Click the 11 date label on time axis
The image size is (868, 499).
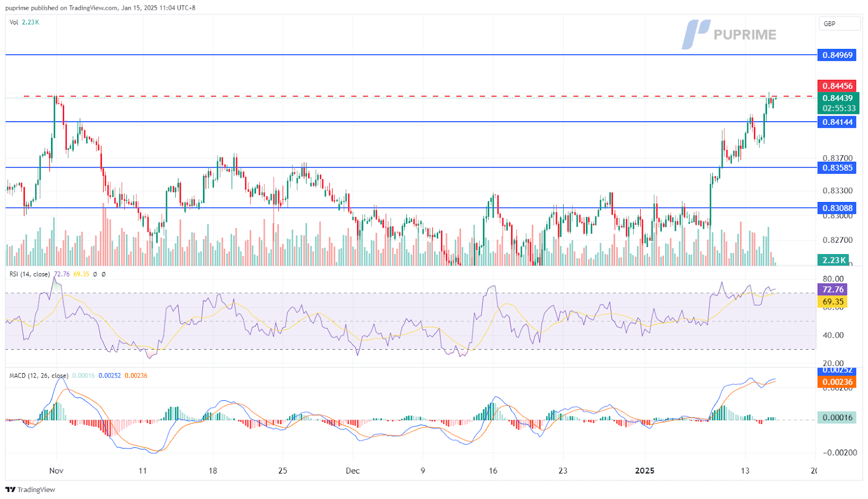pyautogui.click(x=143, y=471)
